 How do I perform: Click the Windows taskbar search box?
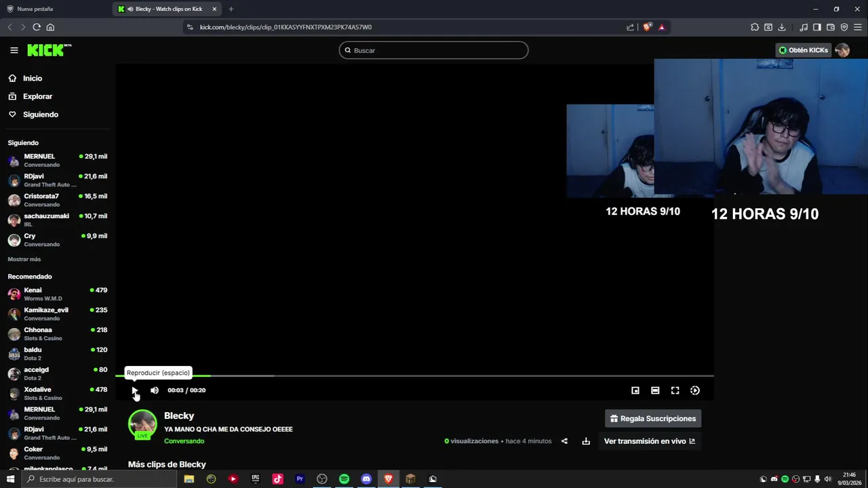(x=99, y=479)
